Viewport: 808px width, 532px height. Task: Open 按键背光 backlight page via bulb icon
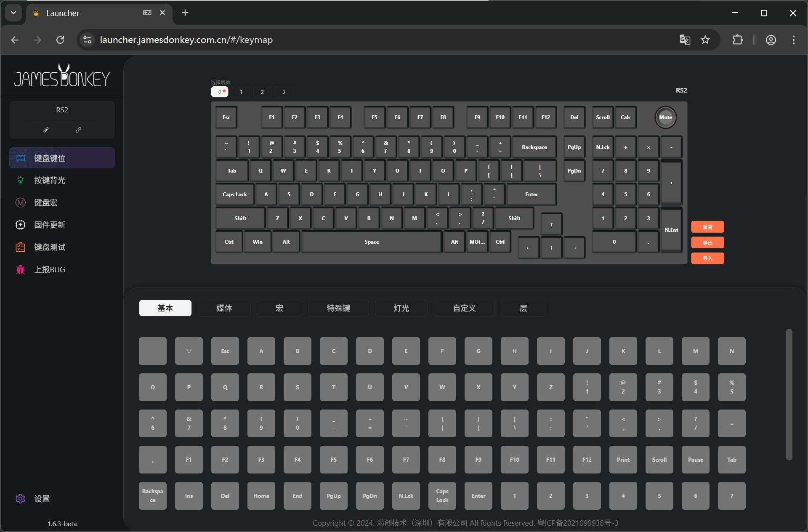[20, 180]
